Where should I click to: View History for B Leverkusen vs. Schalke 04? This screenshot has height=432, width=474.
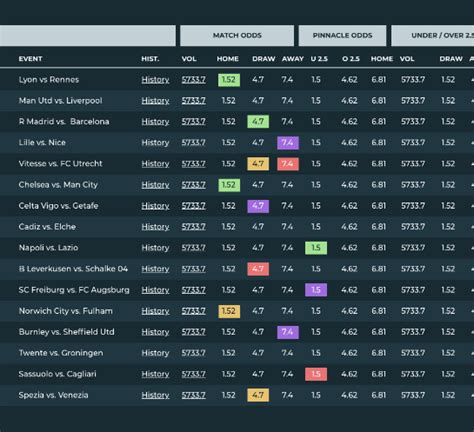coord(155,269)
